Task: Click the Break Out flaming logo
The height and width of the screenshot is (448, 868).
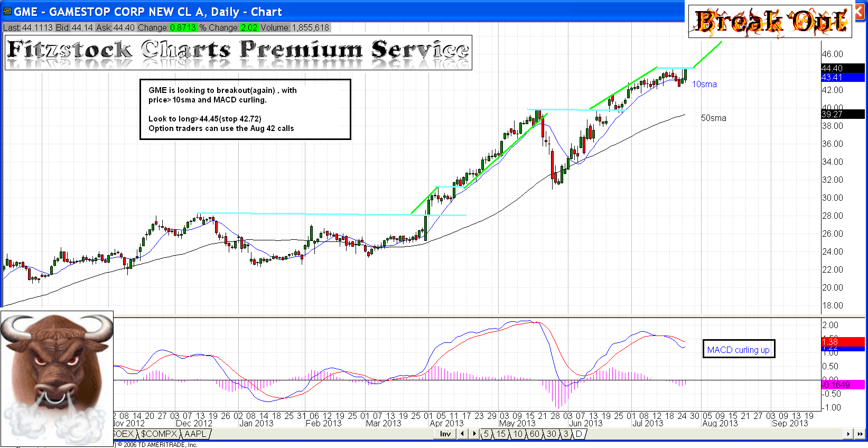Action: pos(770,22)
